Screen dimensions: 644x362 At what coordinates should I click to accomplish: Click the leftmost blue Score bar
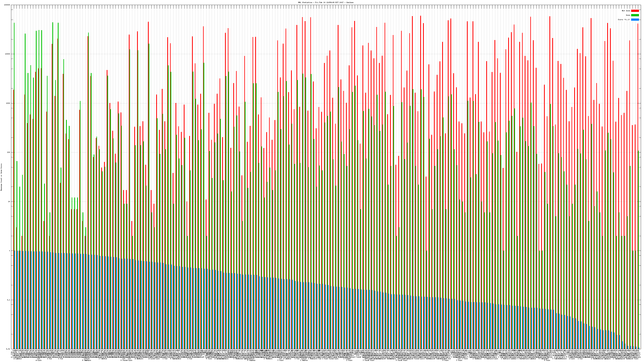coord(15,300)
